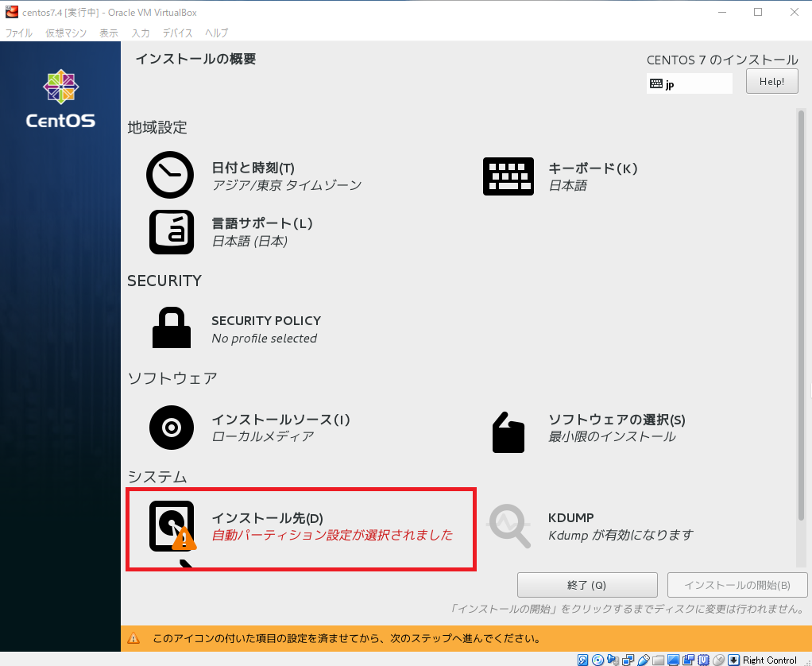Click VirtualBox optical disc status icon
The image size is (812, 666).
[598, 660]
